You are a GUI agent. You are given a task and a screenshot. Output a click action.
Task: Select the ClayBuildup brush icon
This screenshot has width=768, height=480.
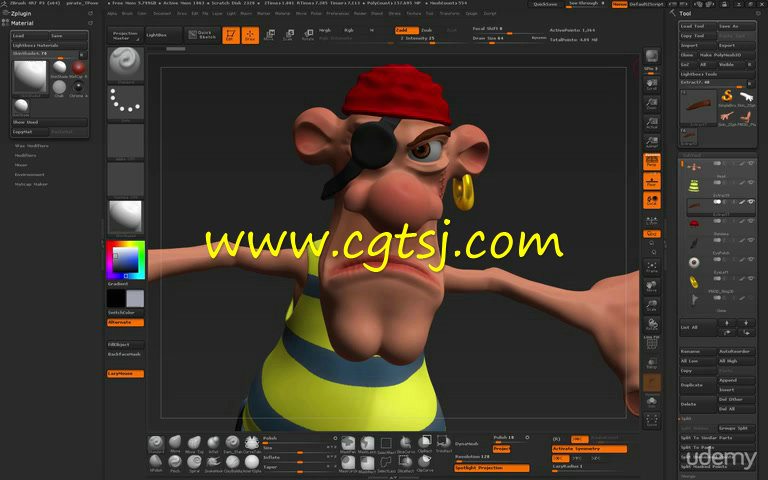[233, 463]
